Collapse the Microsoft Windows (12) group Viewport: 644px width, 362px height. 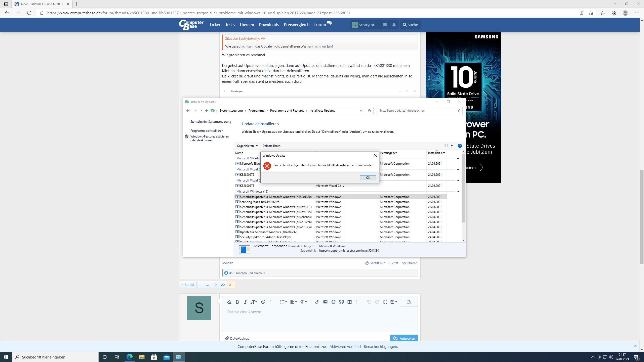[x=458, y=192]
